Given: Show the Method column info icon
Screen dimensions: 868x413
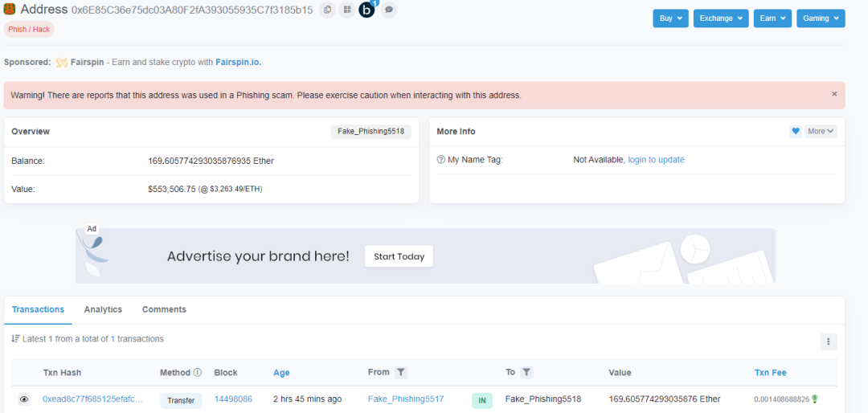Looking at the screenshot, I should (x=197, y=373).
